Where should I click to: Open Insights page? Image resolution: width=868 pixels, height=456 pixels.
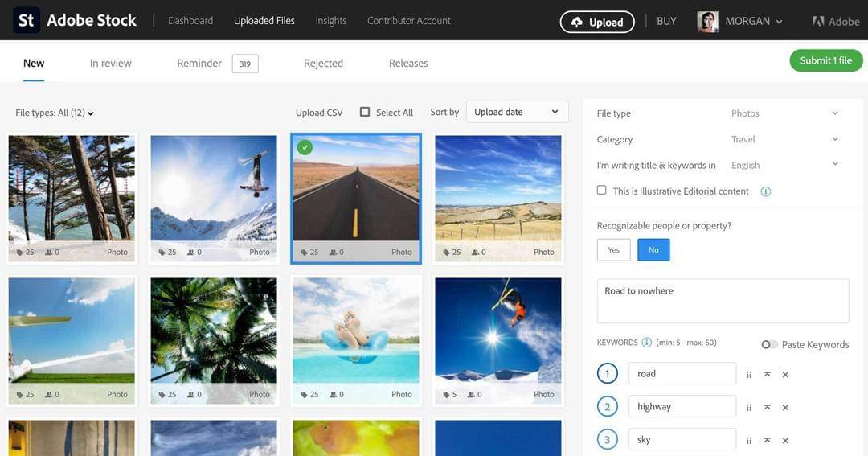pos(331,20)
